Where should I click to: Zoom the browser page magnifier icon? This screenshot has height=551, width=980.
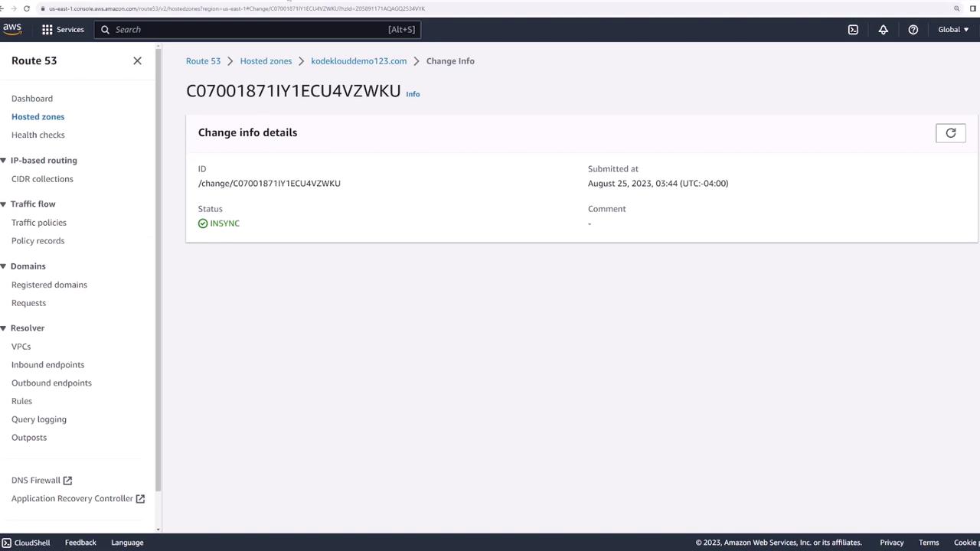(956, 8)
